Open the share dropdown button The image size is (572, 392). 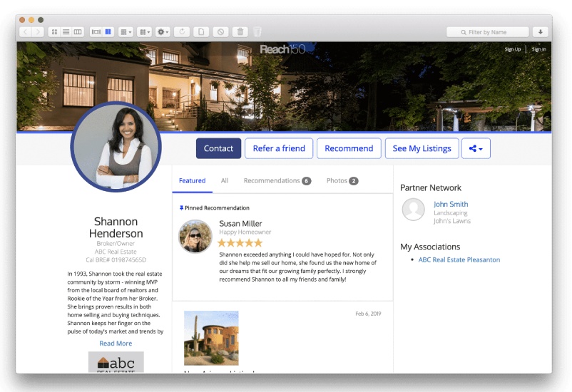tap(476, 148)
